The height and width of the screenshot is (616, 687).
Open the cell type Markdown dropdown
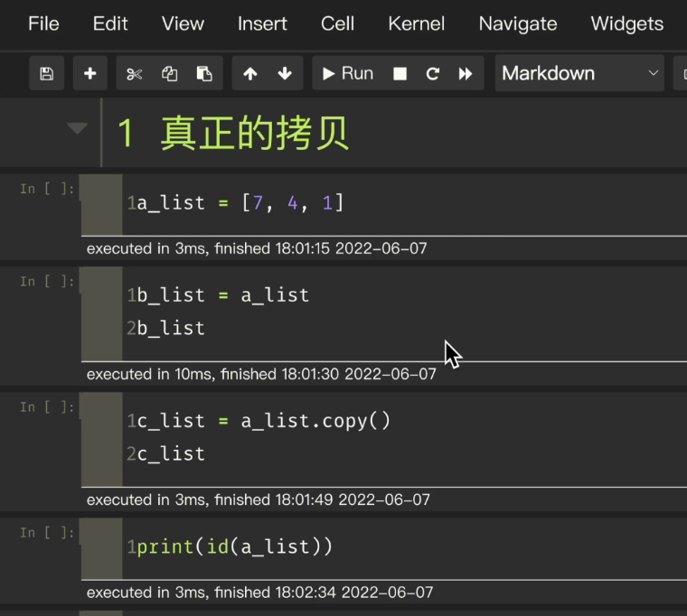tap(579, 74)
